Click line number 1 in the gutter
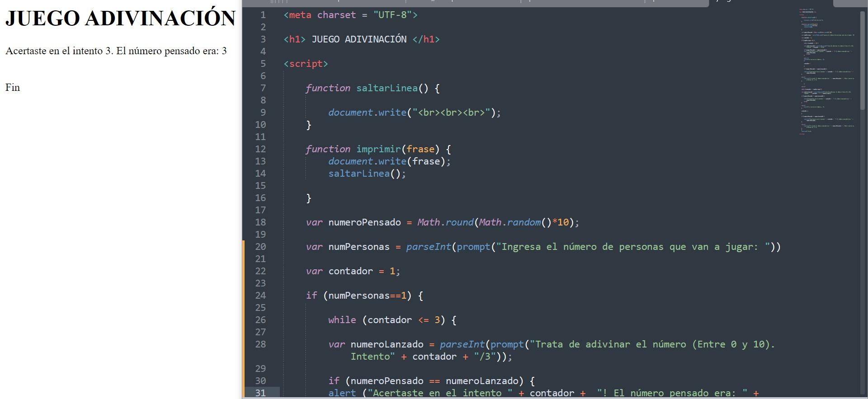Screen dimensions: 868x399 263,15
